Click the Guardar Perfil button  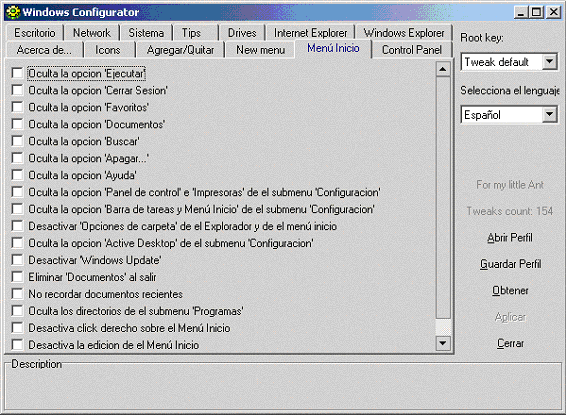(x=510, y=264)
